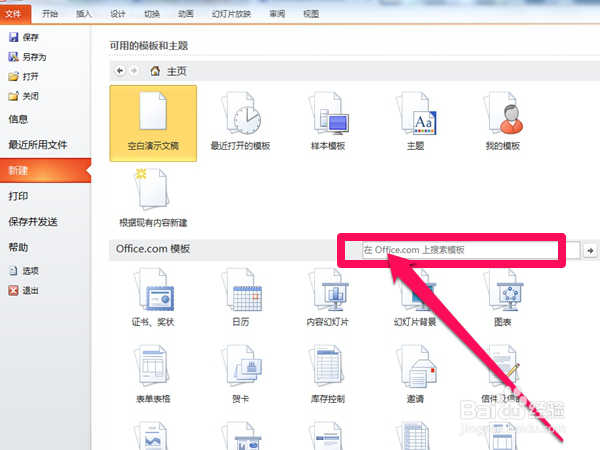The width and height of the screenshot is (600, 450).
Task: Open the 视图 ribbon tab
Action: tap(311, 14)
